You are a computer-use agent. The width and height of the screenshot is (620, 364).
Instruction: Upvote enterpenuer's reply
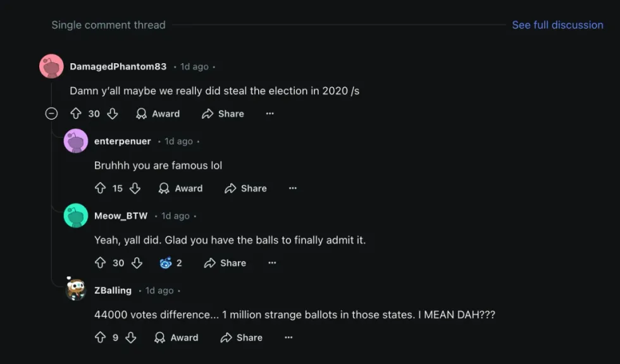[100, 188]
